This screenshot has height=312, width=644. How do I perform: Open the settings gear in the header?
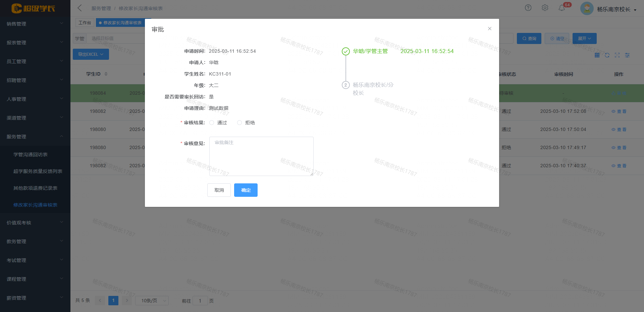click(545, 8)
